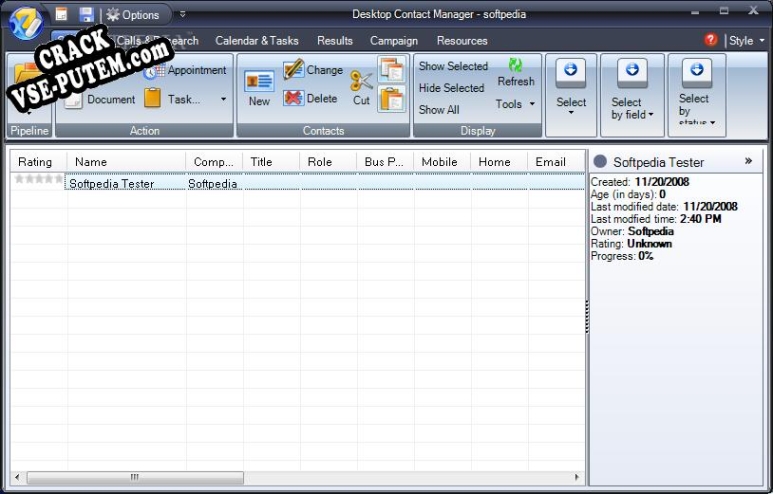Collapse the details panel with double chevron

(748, 161)
